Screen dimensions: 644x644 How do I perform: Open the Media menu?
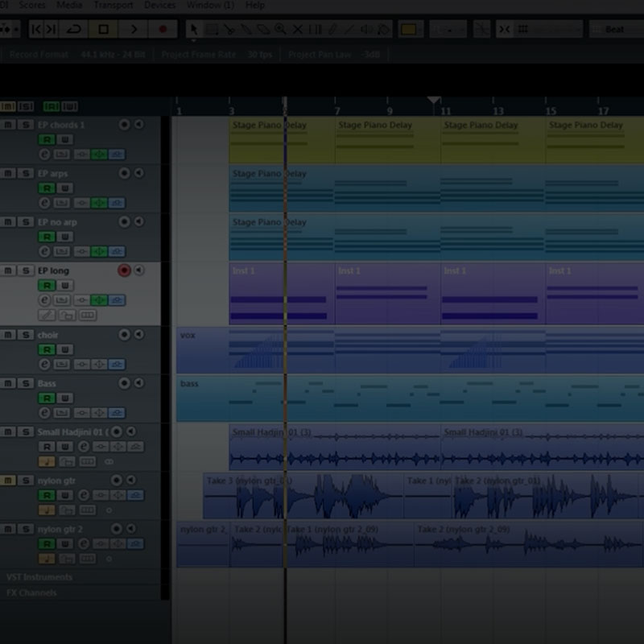[69, 6]
